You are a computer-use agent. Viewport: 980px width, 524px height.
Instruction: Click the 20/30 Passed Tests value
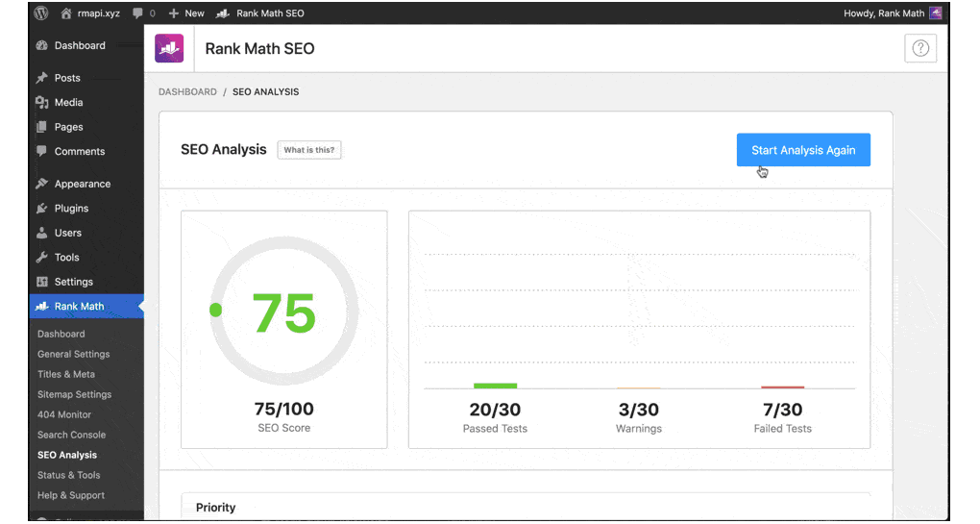click(495, 410)
